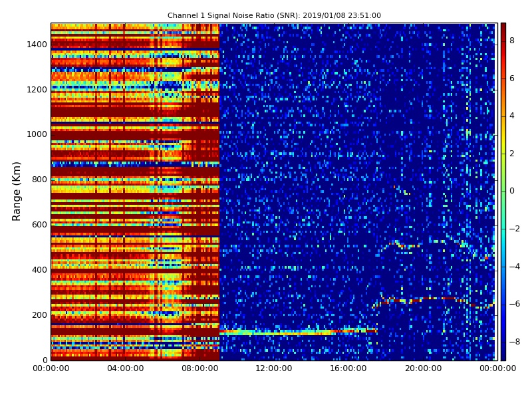Select x-axis tick label 04:00:00
Image resolution: width=532 pixels, height=399 pixels.
(x=125, y=368)
